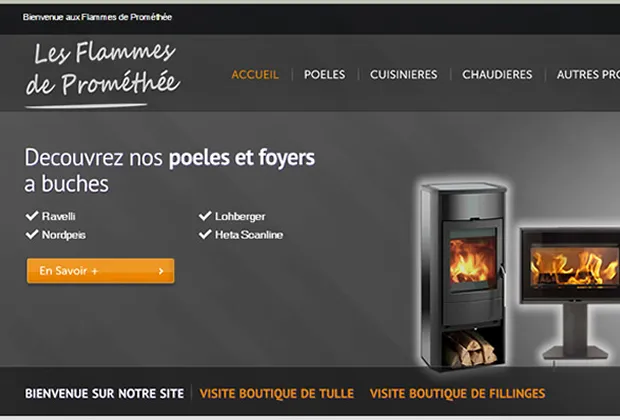The height and width of the screenshot is (420, 620).
Task: Click the tall wood stove image
Action: click(463, 276)
